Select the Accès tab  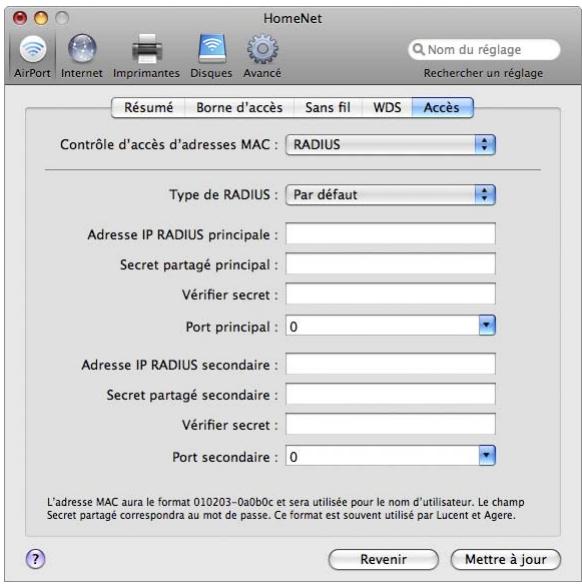pos(442,108)
